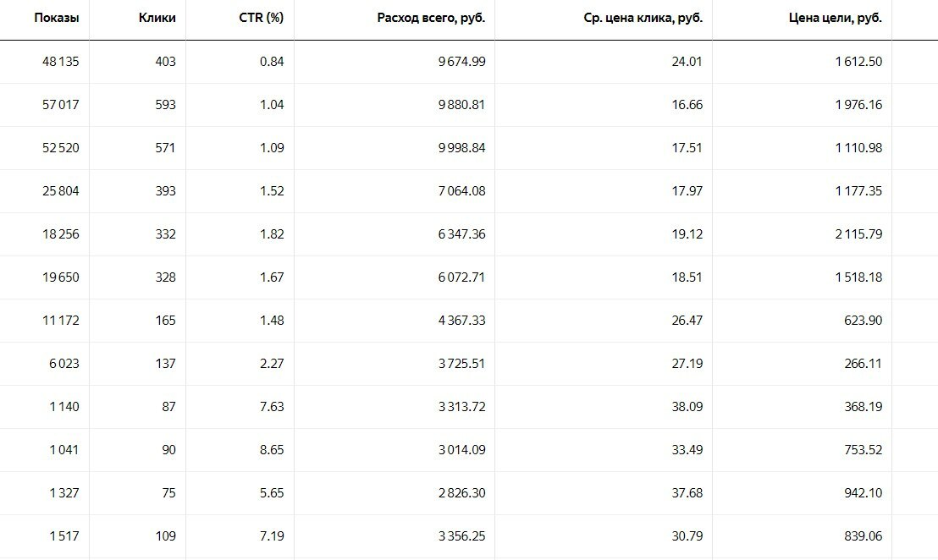Select the 48 135 impressions cell
Viewport: 938px width, 560px height.
(x=60, y=62)
